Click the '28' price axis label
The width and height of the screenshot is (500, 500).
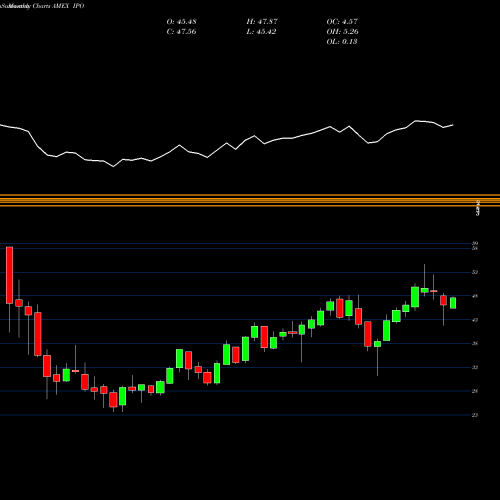[475, 391]
